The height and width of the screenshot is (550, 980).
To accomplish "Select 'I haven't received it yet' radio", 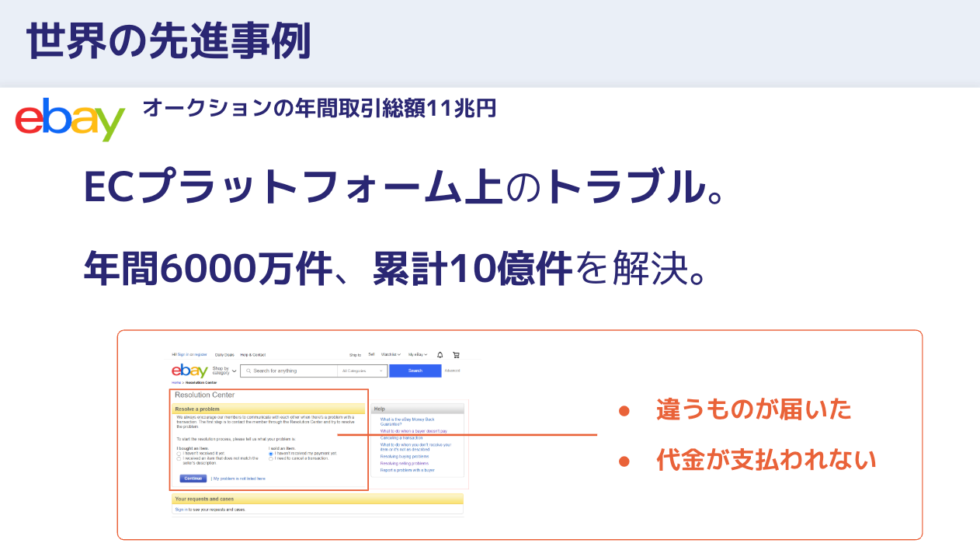I will pyautogui.click(x=179, y=454).
